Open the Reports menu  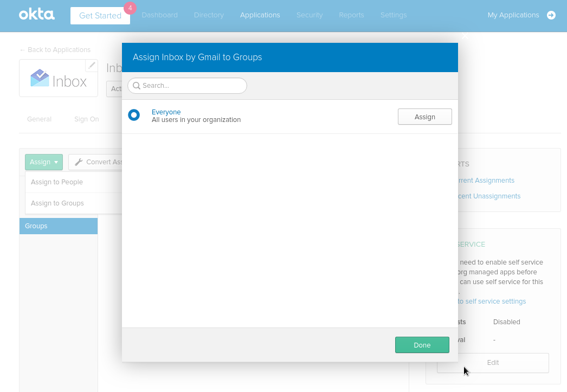click(351, 15)
